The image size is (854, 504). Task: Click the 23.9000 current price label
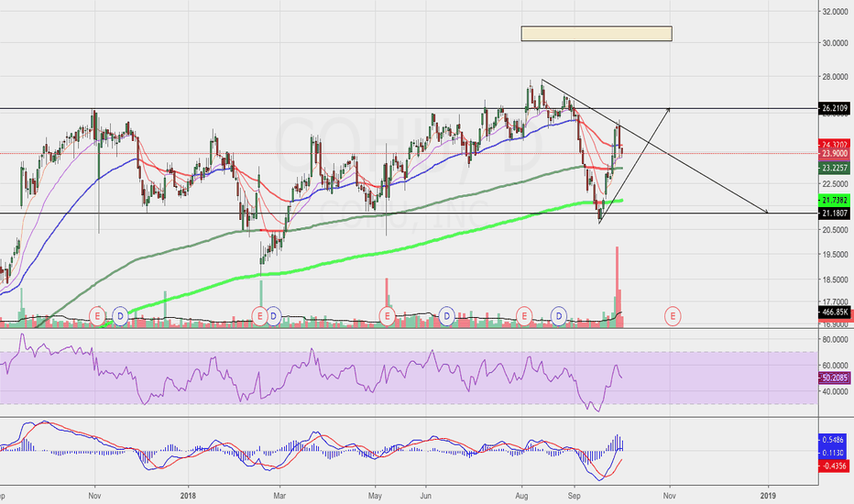(x=835, y=154)
